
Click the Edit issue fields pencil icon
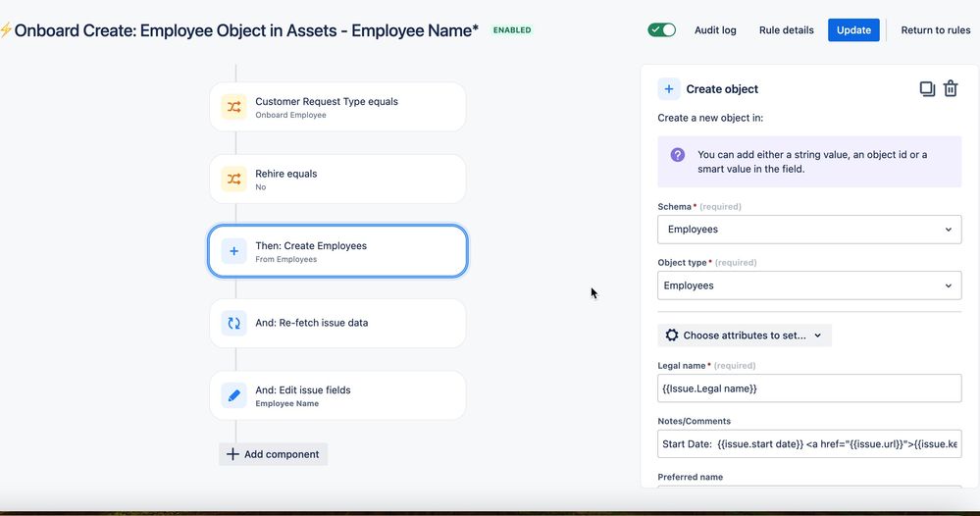click(x=233, y=395)
